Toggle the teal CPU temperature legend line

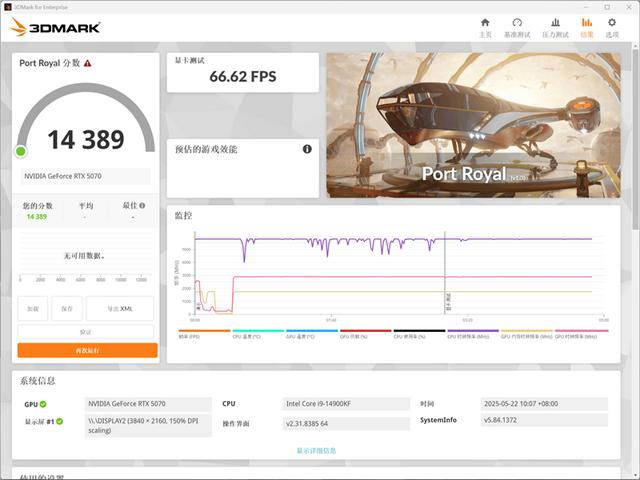coord(258,331)
